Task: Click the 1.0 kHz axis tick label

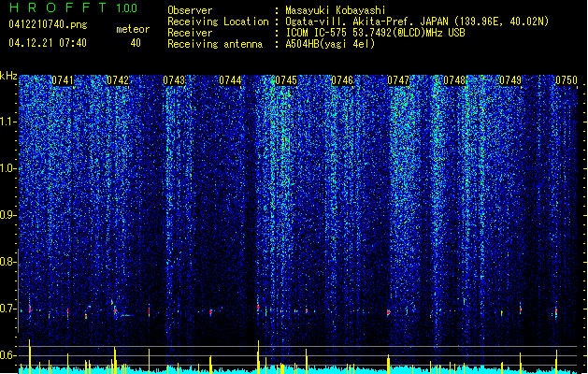Action: click(8, 168)
